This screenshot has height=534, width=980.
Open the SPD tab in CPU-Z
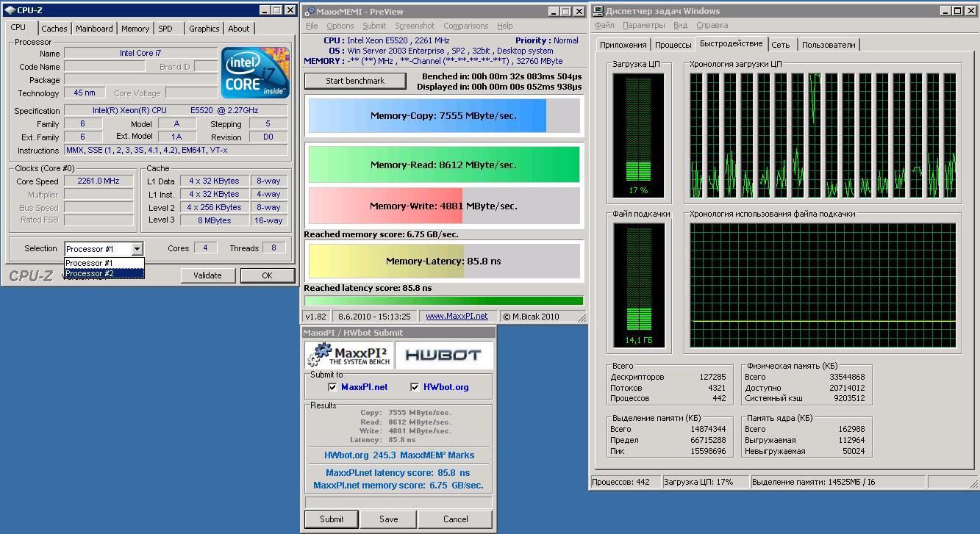coord(165,29)
